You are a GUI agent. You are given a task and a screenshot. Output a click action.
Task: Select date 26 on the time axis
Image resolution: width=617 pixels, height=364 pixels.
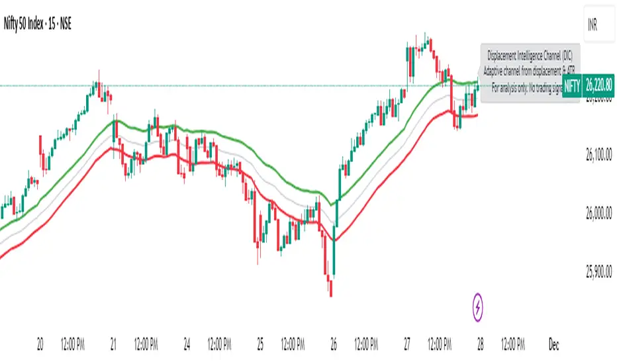pos(334,344)
